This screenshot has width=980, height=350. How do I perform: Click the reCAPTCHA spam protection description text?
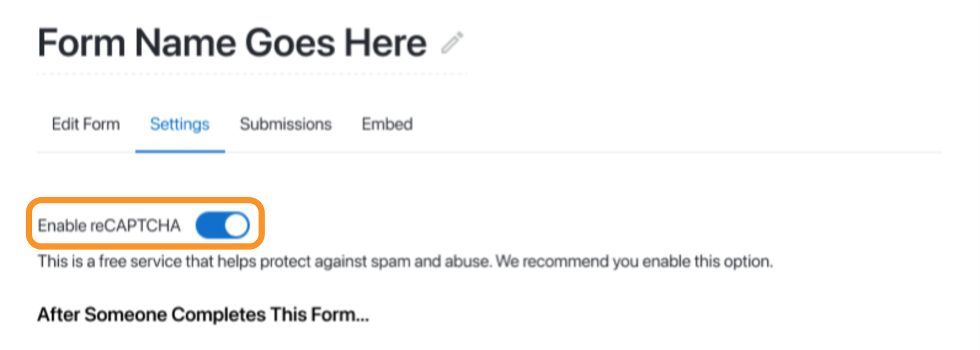pos(405,261)
